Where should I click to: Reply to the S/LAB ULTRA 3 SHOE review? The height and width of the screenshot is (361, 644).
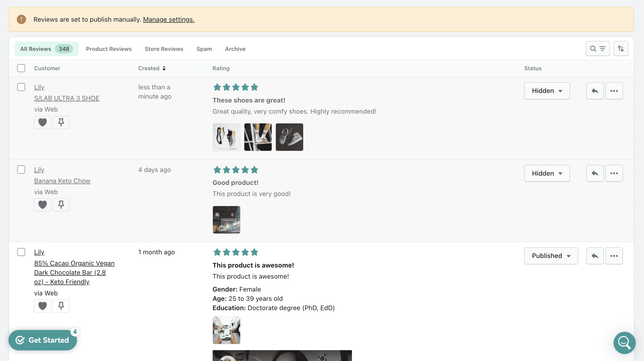click(595, 91)
